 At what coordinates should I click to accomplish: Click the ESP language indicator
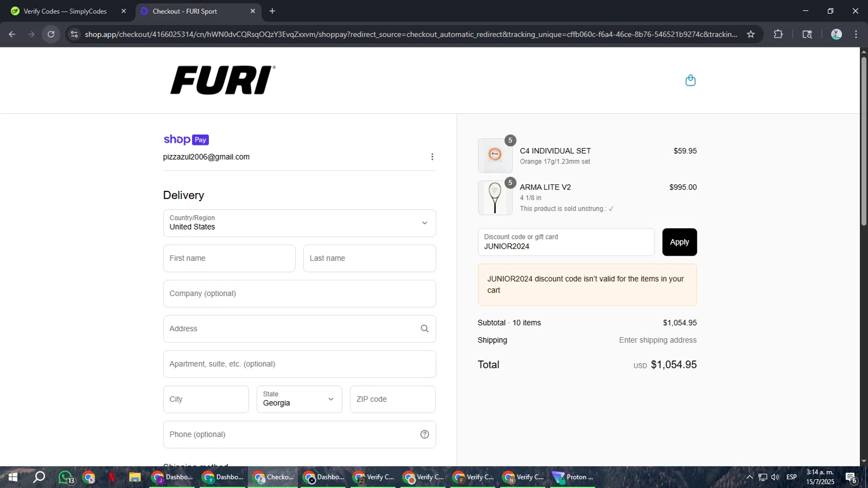(x=792, y=477)
